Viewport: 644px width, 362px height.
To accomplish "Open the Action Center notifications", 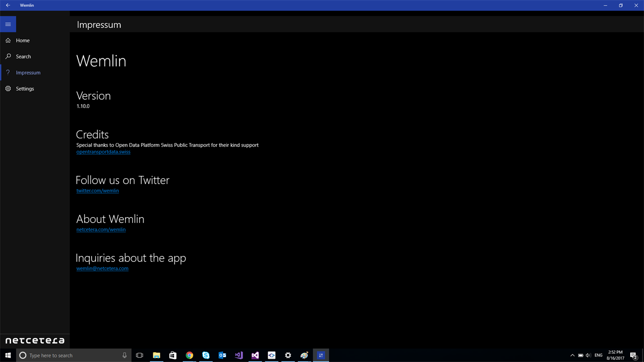I will [633, 355].
